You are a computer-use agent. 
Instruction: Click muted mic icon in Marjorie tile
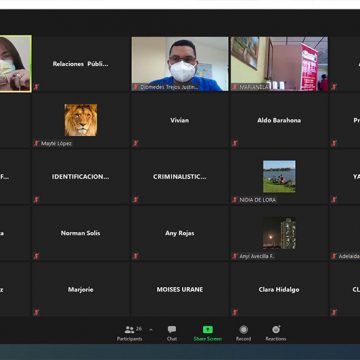36,312
